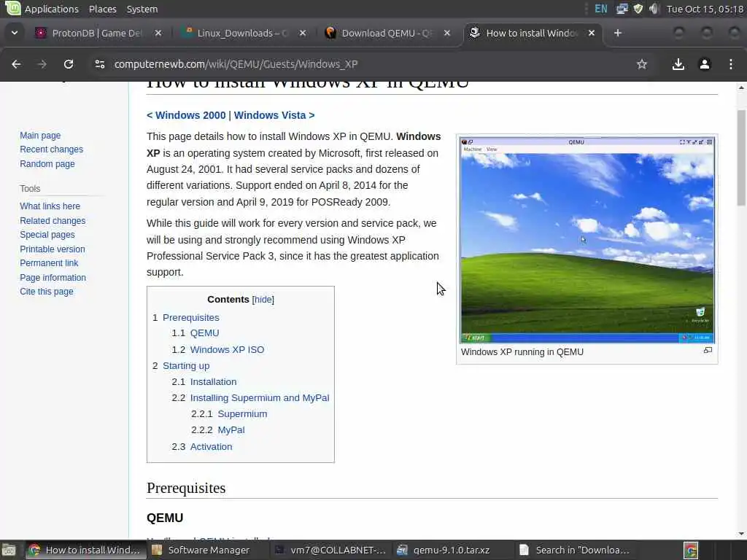Screen dimensions: 747x560
Task: Show the desktop via taskbar icon
Action: 9,550
